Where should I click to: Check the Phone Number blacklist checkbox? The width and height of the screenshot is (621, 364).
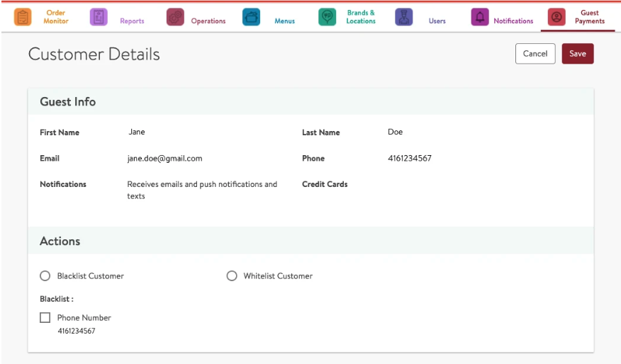(x=45, y=318)
